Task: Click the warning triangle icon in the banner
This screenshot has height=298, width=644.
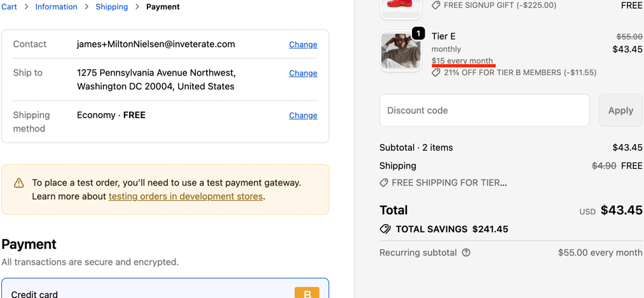Action: 19,183
